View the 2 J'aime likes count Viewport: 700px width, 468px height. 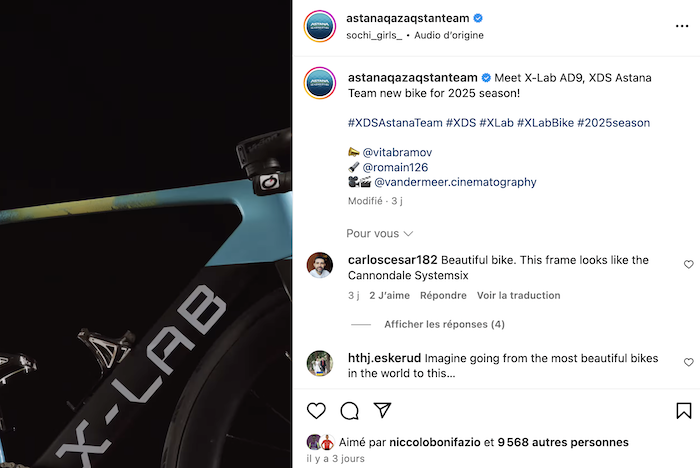[x=389, y=296]
